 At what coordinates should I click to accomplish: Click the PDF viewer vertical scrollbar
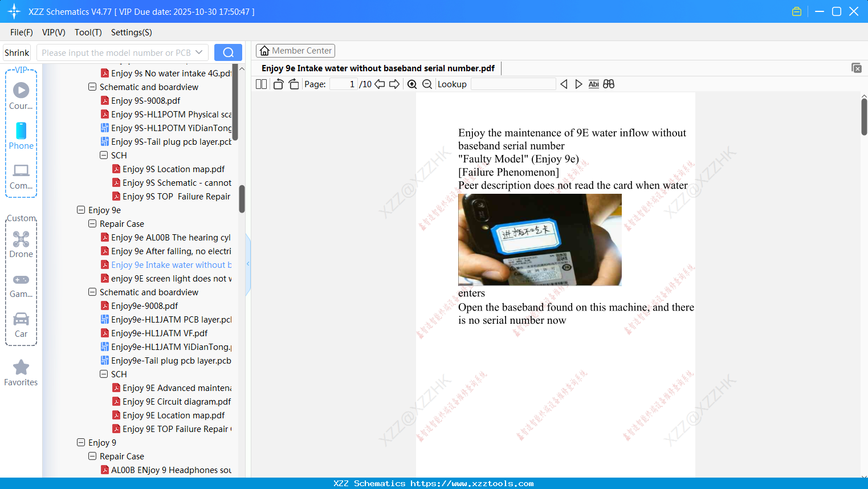pyautogui.click(x=864, y=117)
